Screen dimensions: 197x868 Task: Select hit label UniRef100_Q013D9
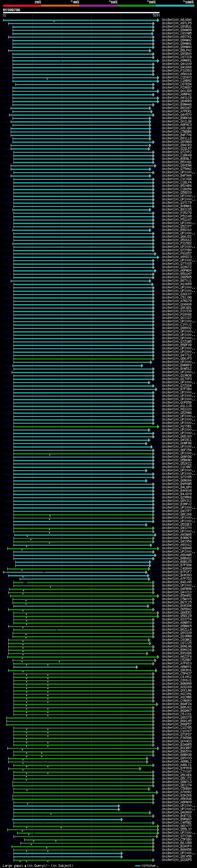(x=177, y=91)
